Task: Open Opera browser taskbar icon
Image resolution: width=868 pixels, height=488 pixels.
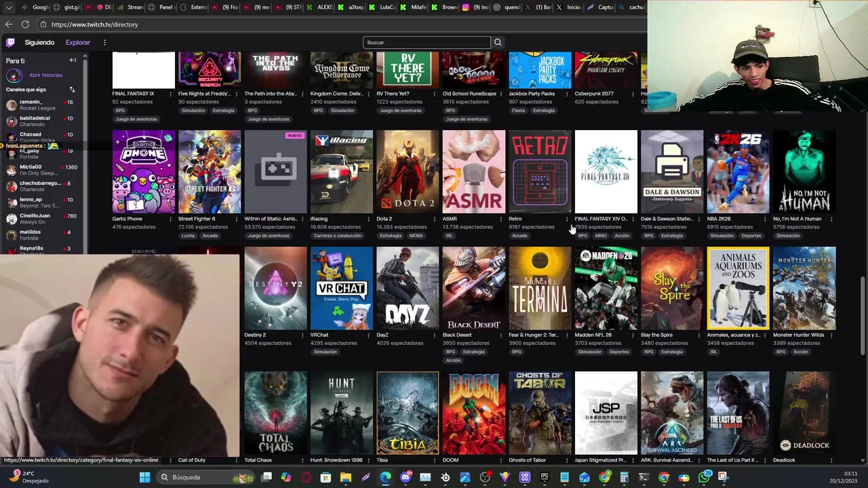Action: (306, 477)
